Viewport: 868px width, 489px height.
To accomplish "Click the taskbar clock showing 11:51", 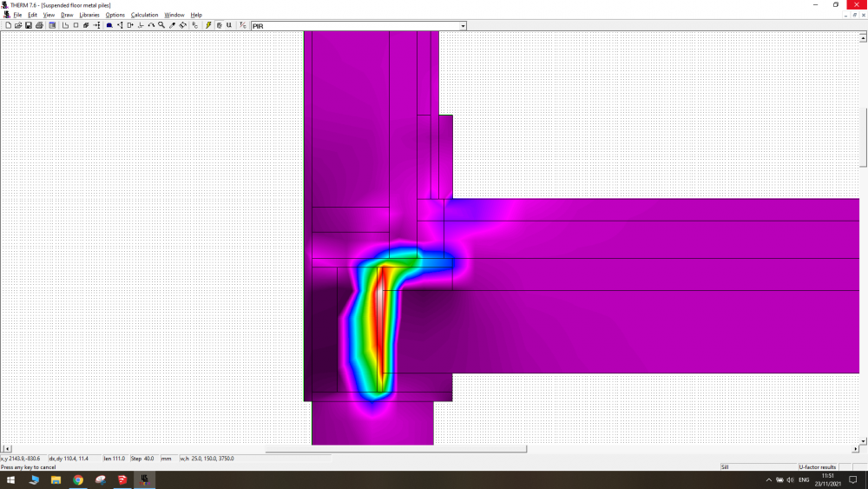I will (x=827, y=479).
